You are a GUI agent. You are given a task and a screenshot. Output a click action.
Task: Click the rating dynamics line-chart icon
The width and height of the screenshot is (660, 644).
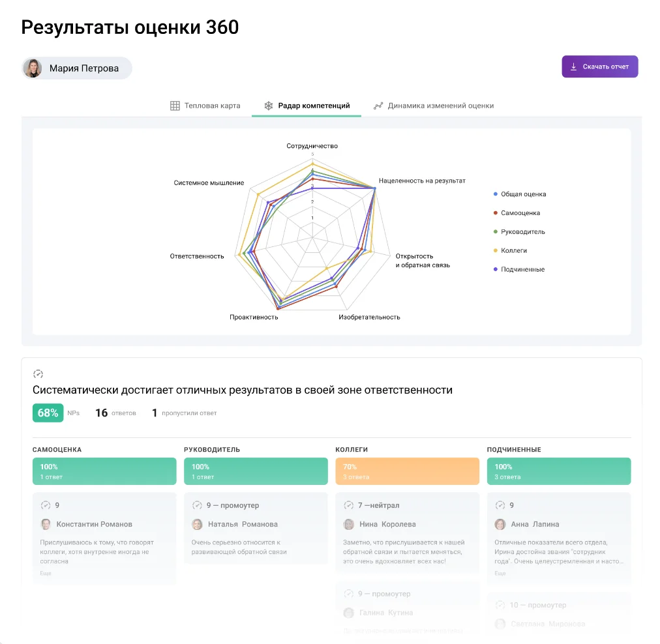pyautogui.click(x=378, y=106)
